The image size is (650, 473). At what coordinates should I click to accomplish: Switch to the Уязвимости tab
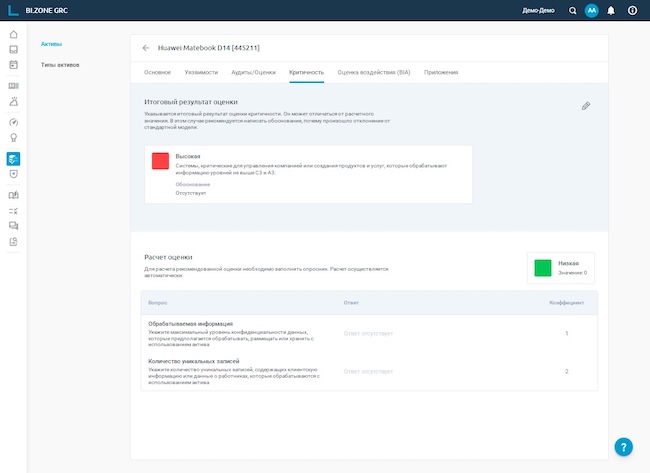pos(201,72)
